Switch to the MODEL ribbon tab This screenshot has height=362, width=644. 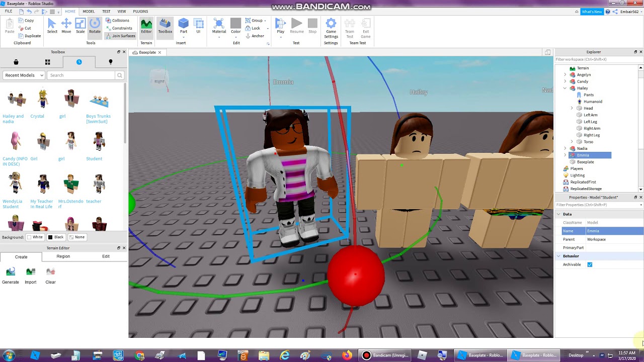(89, 11)
